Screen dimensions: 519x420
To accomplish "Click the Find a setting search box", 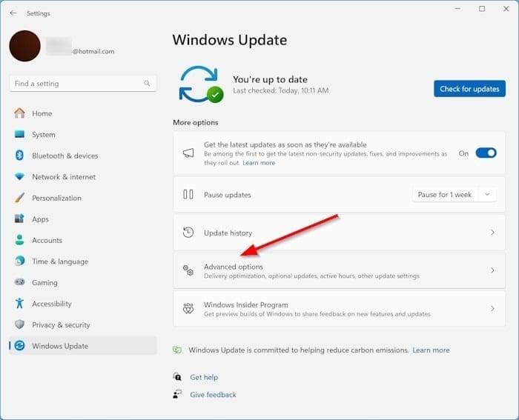I will 83,84.
